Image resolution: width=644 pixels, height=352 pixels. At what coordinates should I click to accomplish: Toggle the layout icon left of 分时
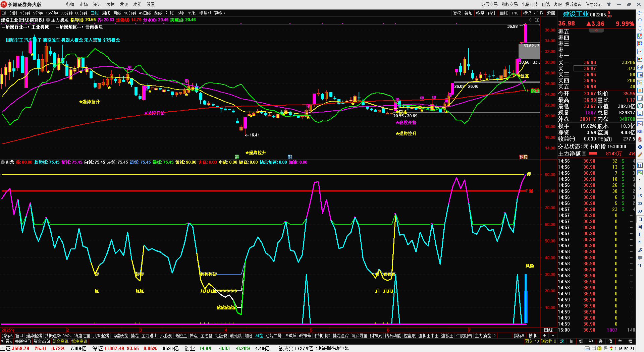coord(4,13)
